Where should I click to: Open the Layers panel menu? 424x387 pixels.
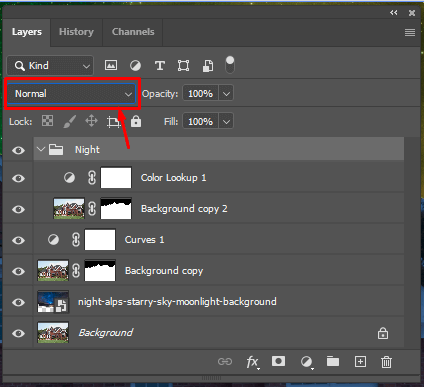click(410, 32)
